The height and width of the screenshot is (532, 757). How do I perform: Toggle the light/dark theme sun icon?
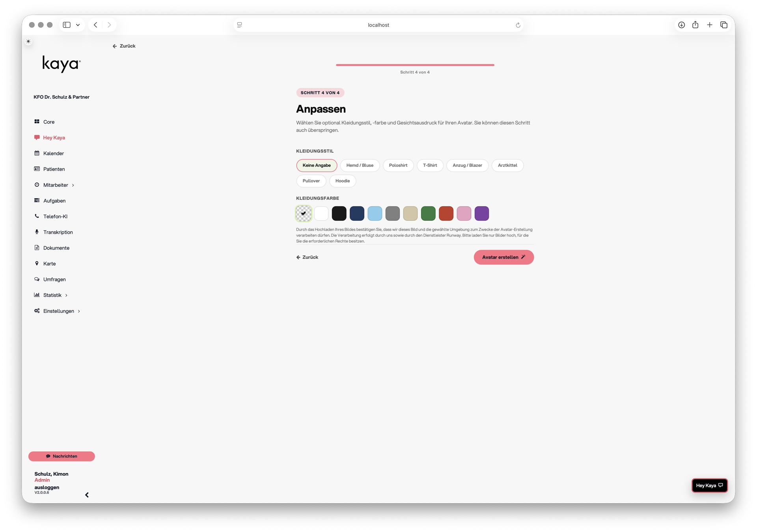(x=28, y=41)
